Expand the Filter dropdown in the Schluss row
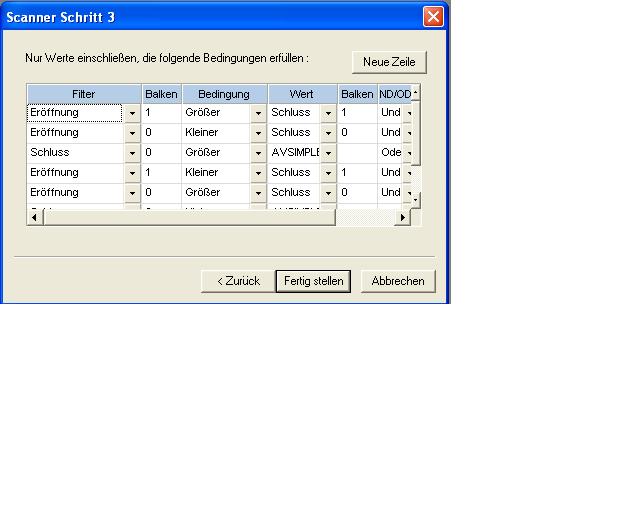The width and height of the screenshot is (640, 512). tap(132, 153)
